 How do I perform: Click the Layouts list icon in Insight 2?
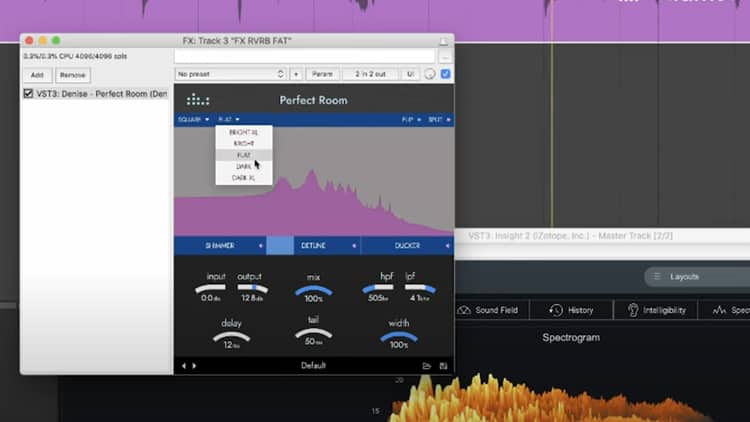point(657,277)
